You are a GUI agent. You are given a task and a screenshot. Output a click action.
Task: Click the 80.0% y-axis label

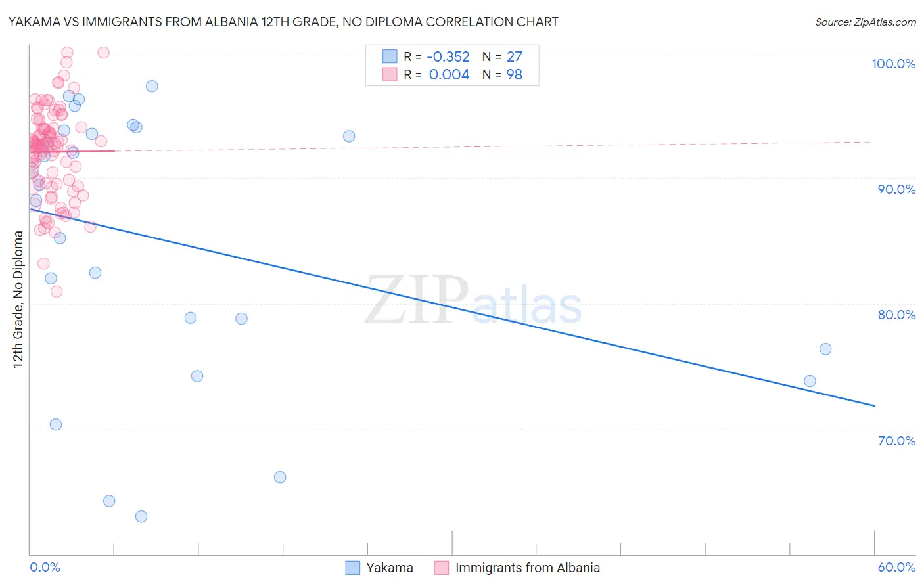[x=896, y=315]
